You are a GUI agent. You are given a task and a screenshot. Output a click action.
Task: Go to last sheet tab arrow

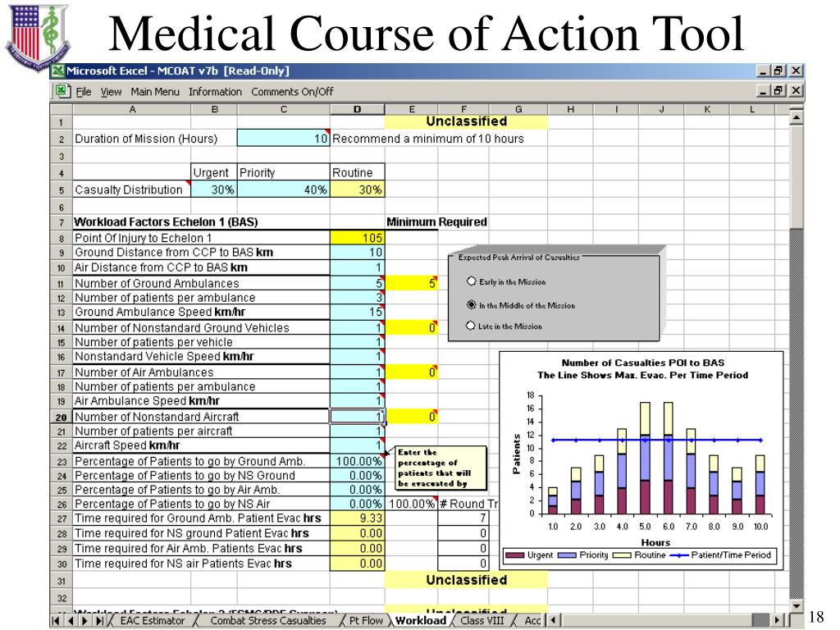(x=99, y=620)
